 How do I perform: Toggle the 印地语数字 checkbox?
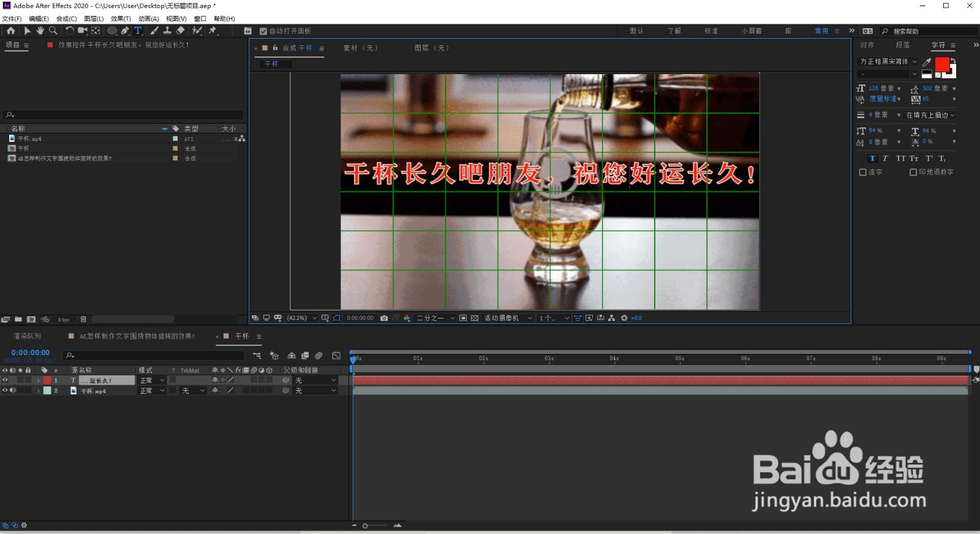913,172
